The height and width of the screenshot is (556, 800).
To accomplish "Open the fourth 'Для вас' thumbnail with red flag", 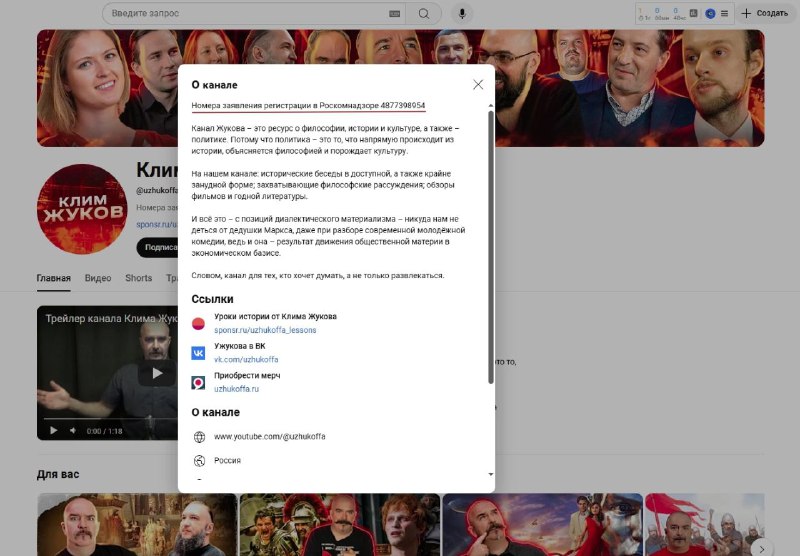I will (x=705, y=524).
